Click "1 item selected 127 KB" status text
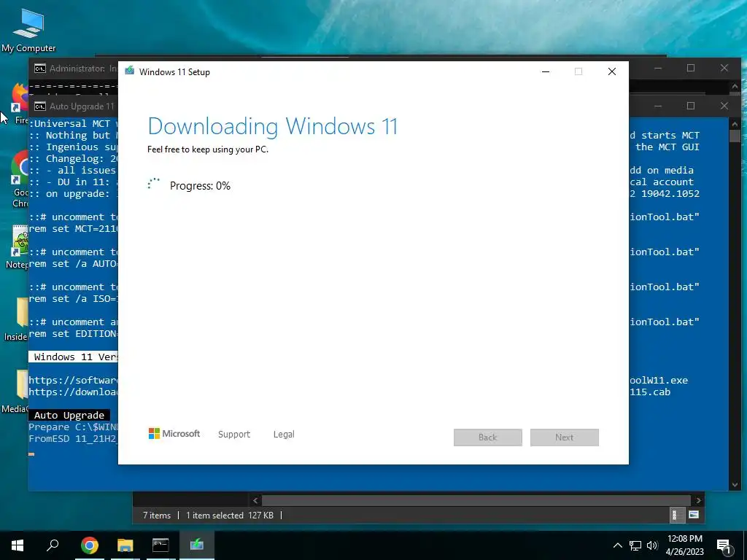 point(230,516)
